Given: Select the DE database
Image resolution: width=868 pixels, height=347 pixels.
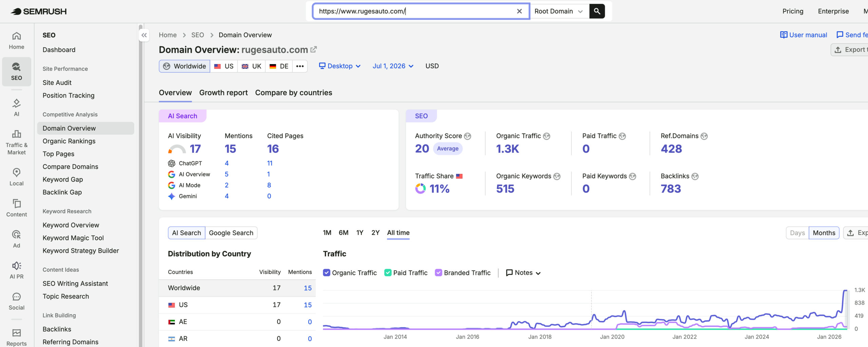Looking at the screenshot, I should click(279, 66).
